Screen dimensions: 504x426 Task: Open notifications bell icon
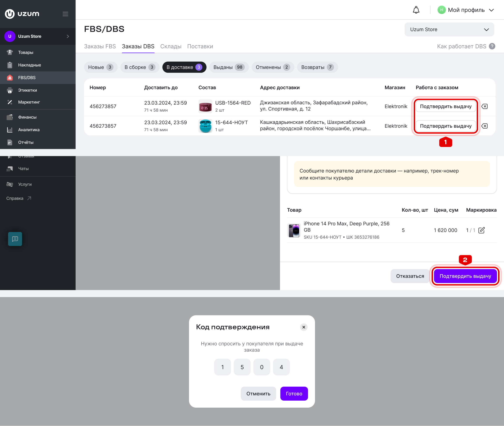tap(416, 10)
